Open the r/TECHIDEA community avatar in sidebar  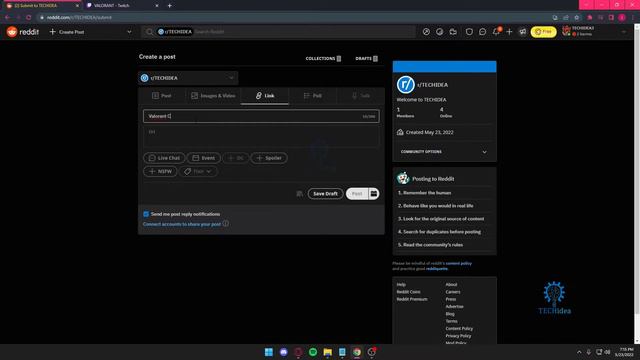pyautogui.click(x=405, y=84)
